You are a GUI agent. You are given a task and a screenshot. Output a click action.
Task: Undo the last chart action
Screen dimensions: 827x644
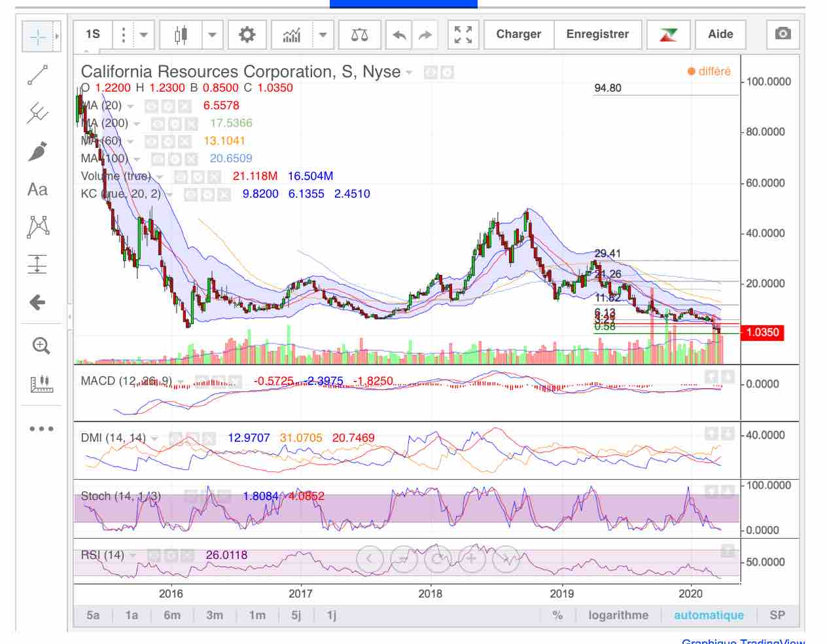pyautogui.click(x=399, y=35)
